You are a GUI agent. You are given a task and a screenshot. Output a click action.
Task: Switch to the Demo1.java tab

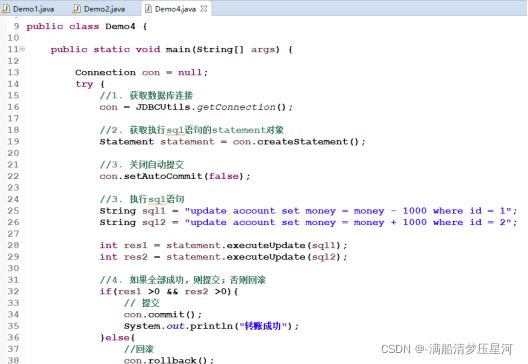(28, 9)
